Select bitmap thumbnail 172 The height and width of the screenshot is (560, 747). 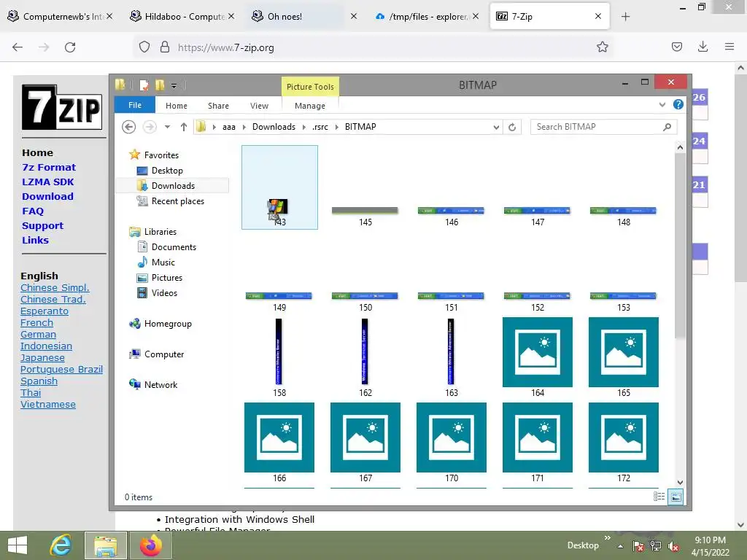click(x=624, y=437)
